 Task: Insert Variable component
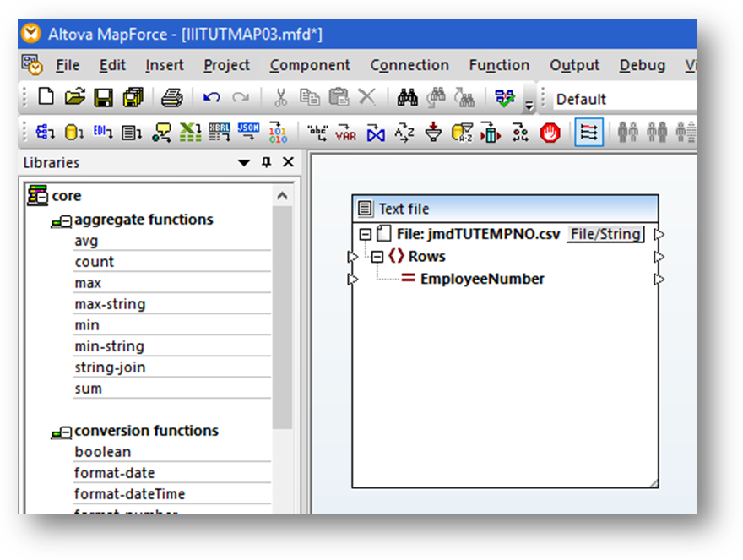point(346,133)
